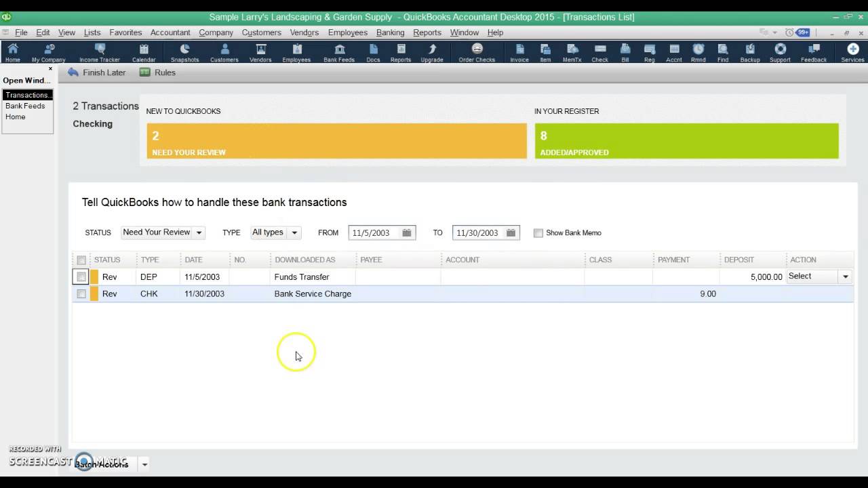Open the FROM date calendar picker

407,232
